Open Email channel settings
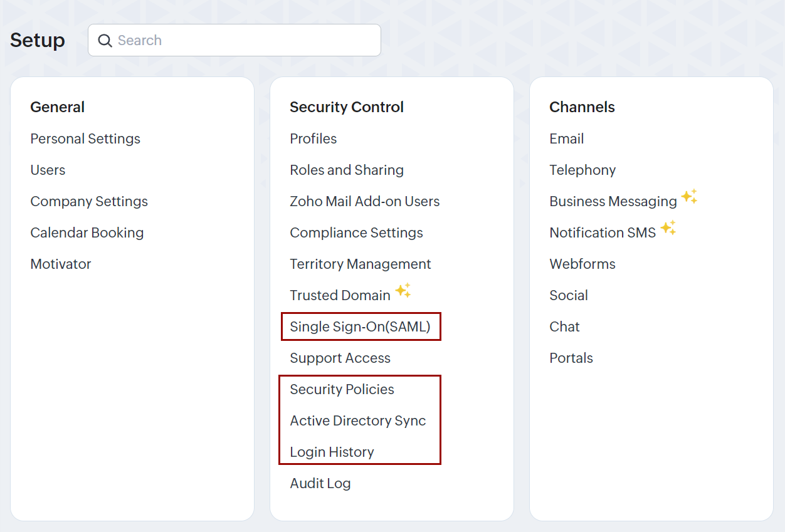 pyautogui.click(x=566, y=138)
